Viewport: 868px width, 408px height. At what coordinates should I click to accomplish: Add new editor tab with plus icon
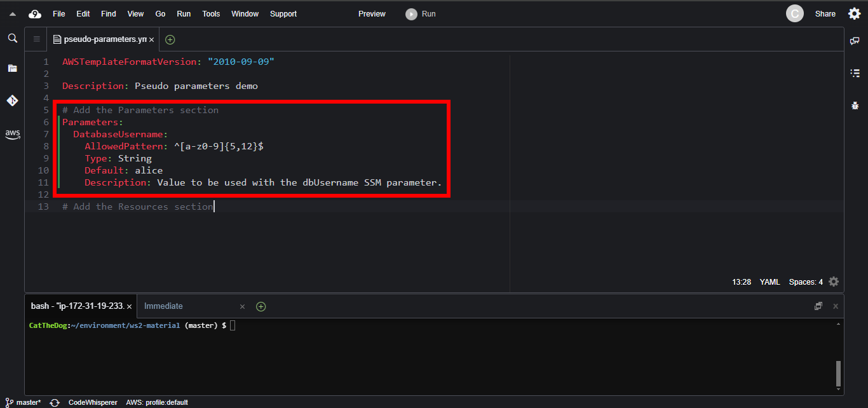(170, 39)
